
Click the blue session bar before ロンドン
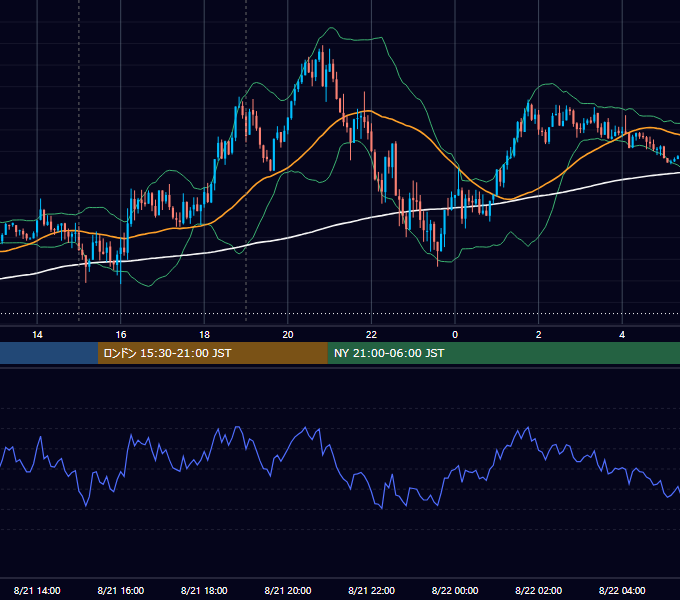coord(49,353)
